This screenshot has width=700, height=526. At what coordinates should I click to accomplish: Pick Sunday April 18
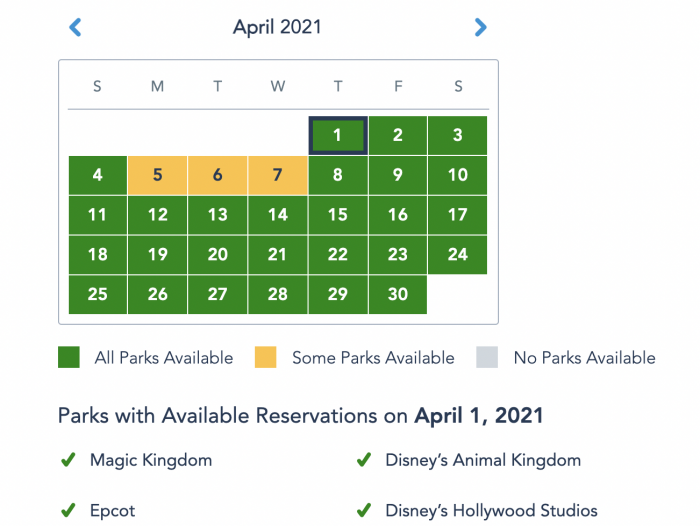pyautogui.click(x=98, y=255)
